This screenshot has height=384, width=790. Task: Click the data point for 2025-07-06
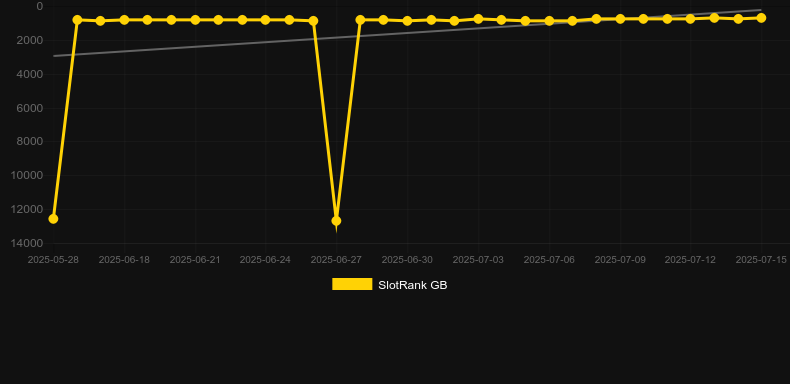tap(549, 21)
